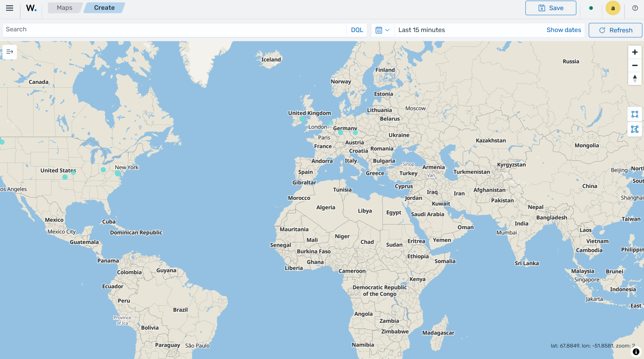The height and width of the screenshot is (359, 644).
Task: Refresh the map data
Action: [x=615, y=30]
